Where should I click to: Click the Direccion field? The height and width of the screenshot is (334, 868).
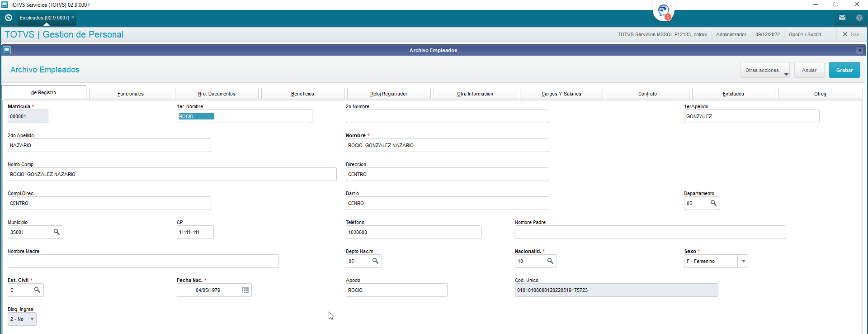[448, 174]
